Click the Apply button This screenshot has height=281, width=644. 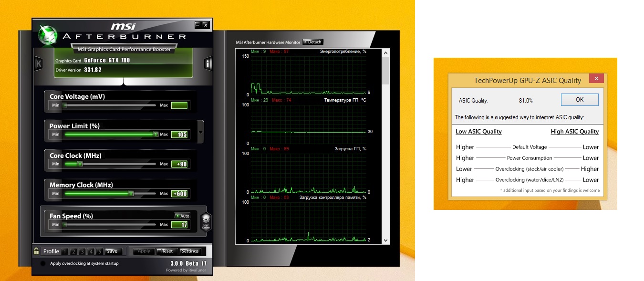144,251
